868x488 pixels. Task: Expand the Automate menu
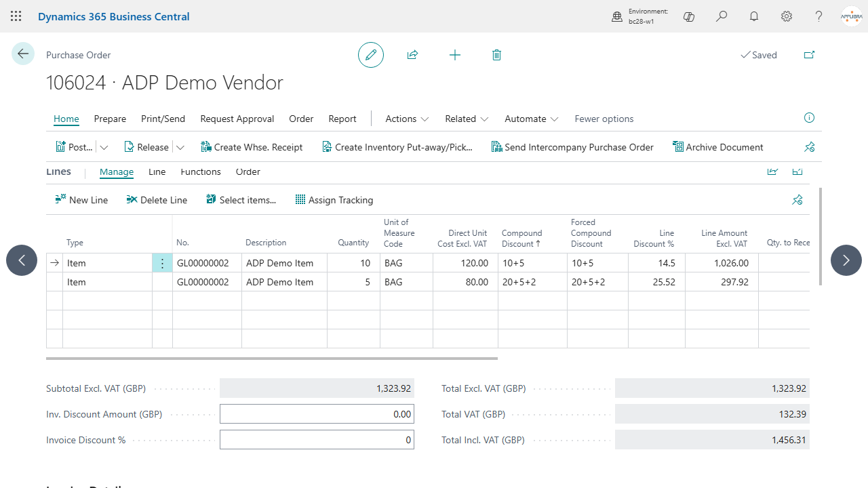pyautogui.click(x=532, y=119)
